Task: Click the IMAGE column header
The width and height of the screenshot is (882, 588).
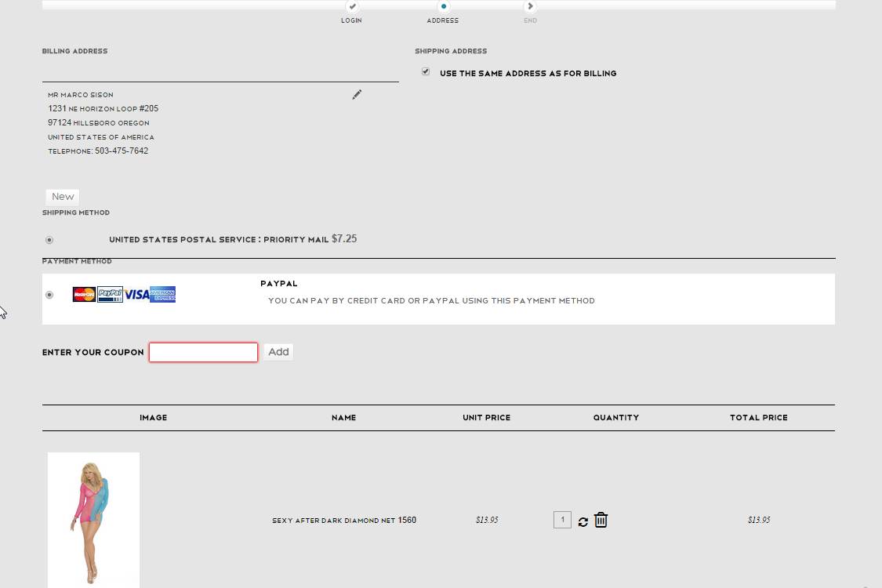Action: pos(154,418)
